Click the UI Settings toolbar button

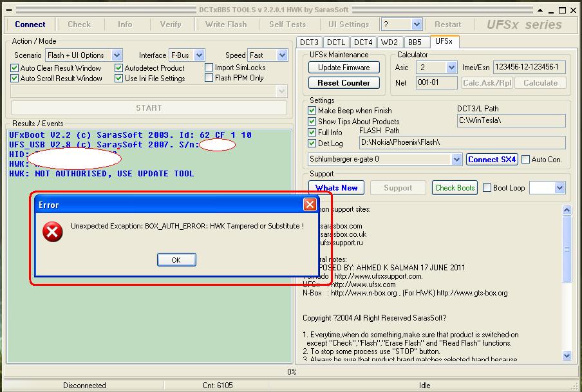(349, 24)
